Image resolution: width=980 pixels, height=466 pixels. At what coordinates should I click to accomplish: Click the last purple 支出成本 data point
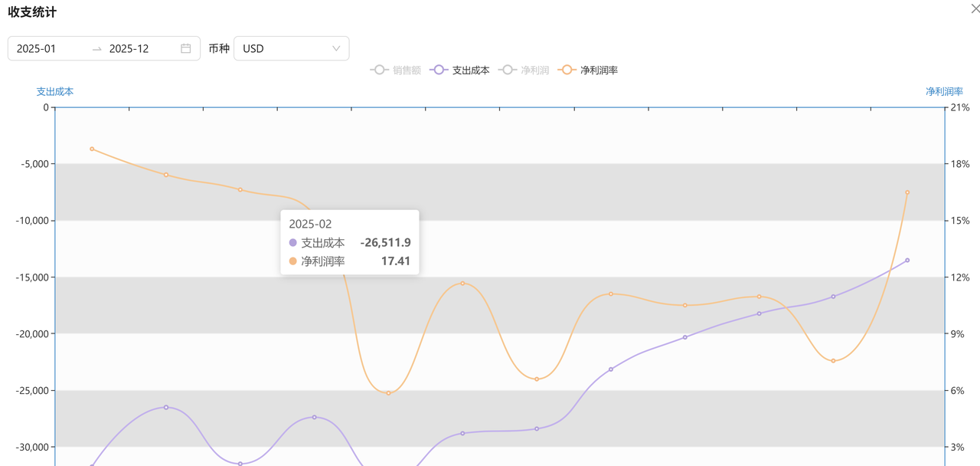point(907,261)
